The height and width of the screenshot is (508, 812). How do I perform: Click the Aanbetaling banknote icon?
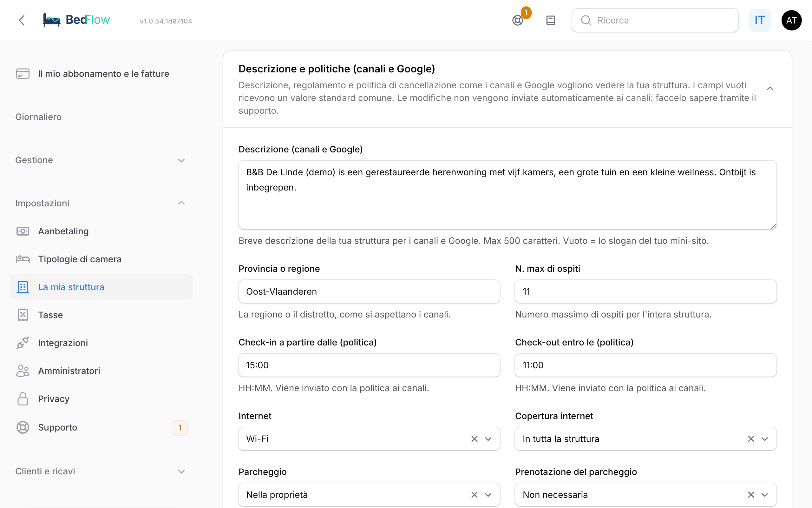[x=23, y=231]
